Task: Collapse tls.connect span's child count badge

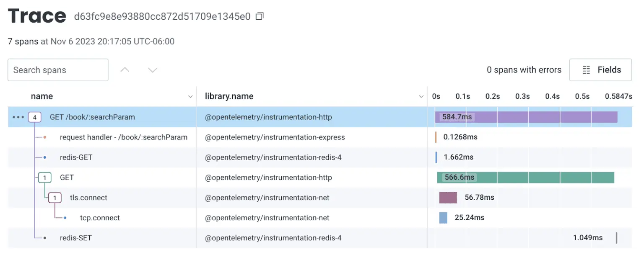Action: click(55, 198)
